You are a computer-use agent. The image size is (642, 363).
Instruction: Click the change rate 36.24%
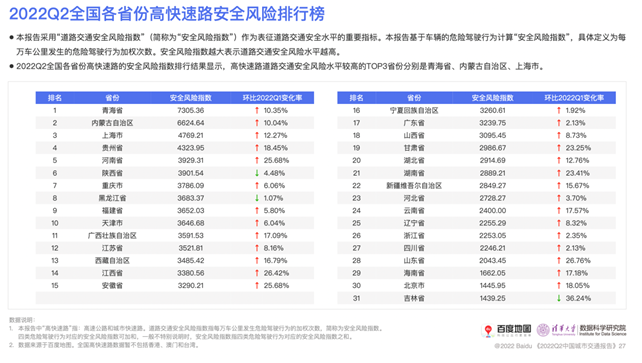tap(578, 298)
